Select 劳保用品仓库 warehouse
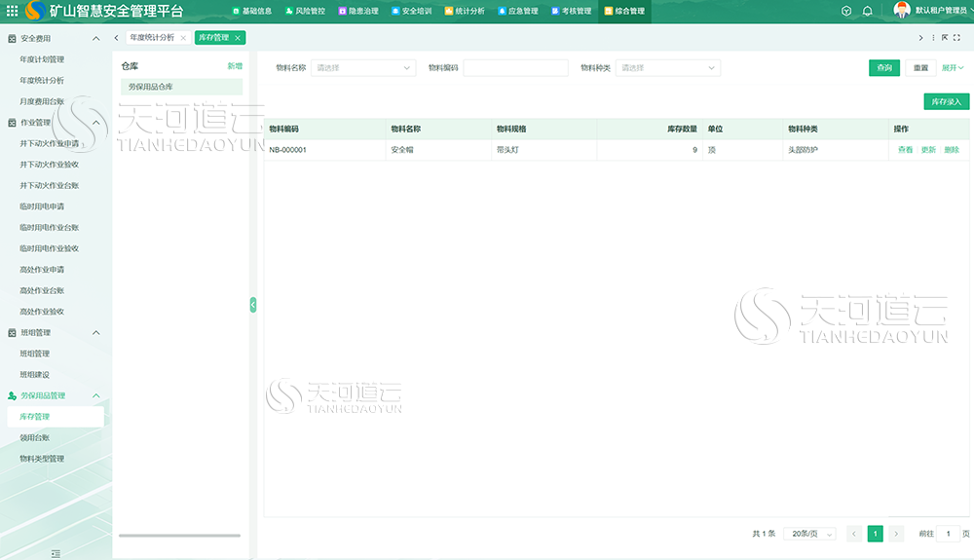 (181, 87)
